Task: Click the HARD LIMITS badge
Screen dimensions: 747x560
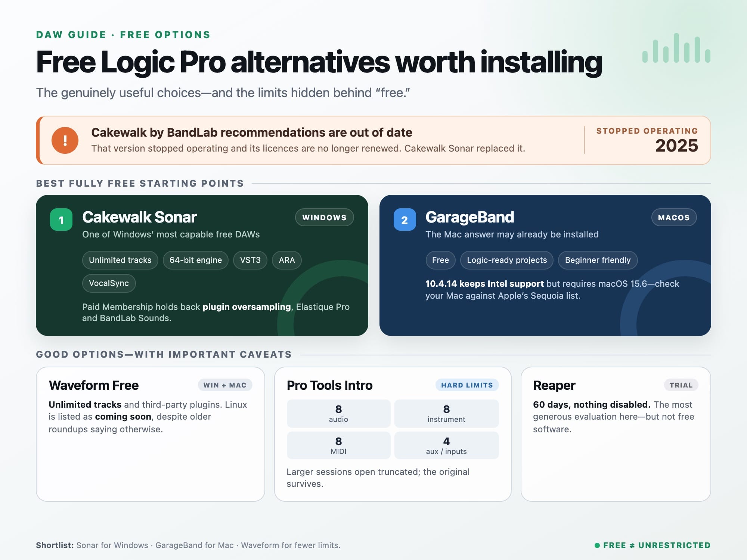Action: (467, 385)
